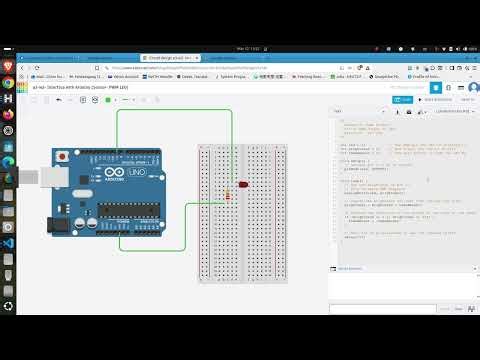Open the component list view icon
Image resolution: width=480 pixels, height=360 pixels.
(461, 88)
